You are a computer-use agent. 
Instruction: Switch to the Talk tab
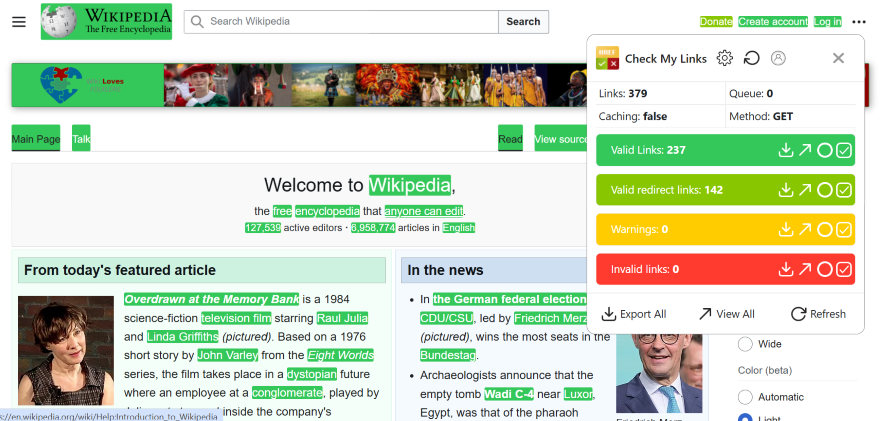click(x=81, y=139)
